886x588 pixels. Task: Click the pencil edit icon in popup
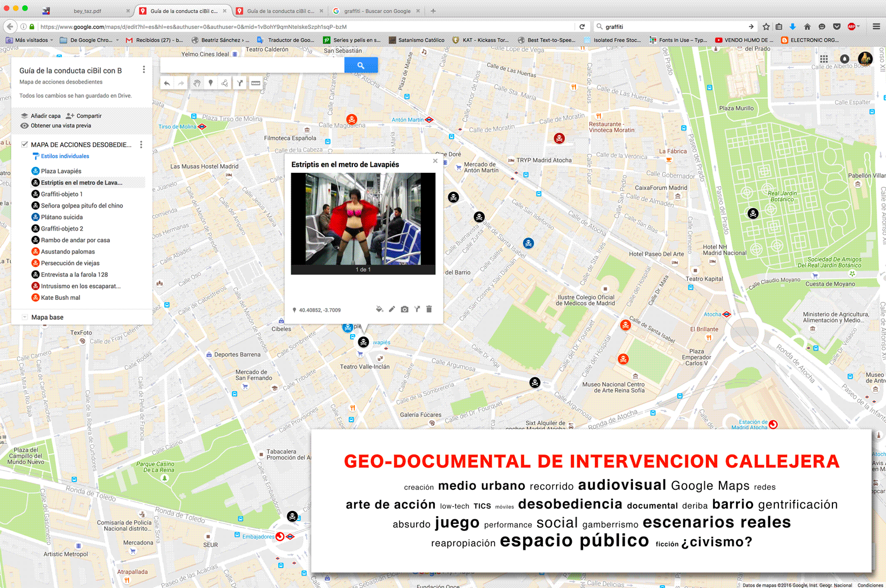click(x=392, y=309)
